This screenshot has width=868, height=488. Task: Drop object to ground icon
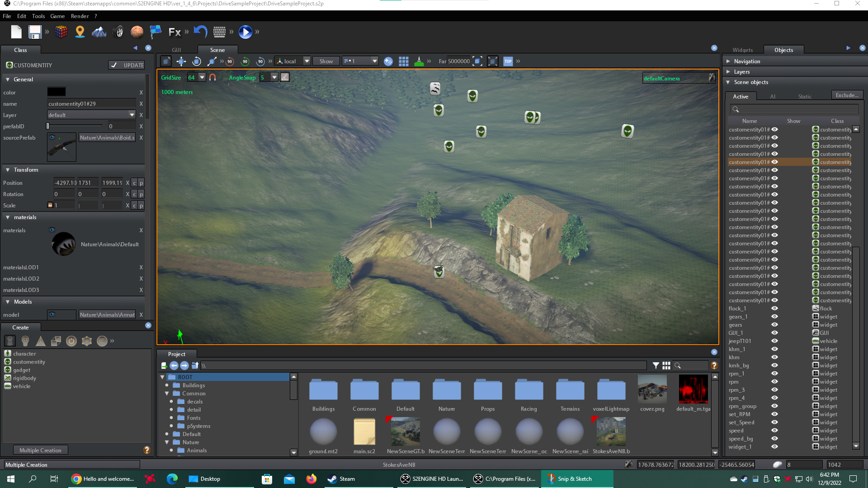point(419,61)
